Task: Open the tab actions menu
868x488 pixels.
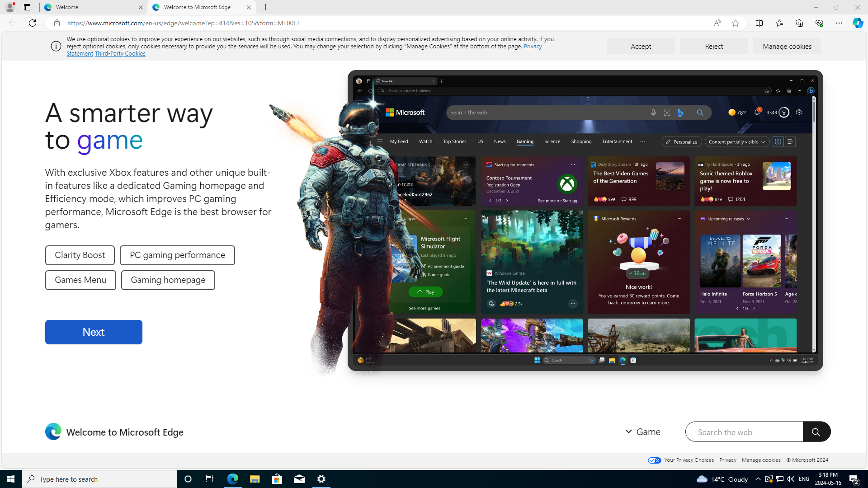Action: click(27, 7)
